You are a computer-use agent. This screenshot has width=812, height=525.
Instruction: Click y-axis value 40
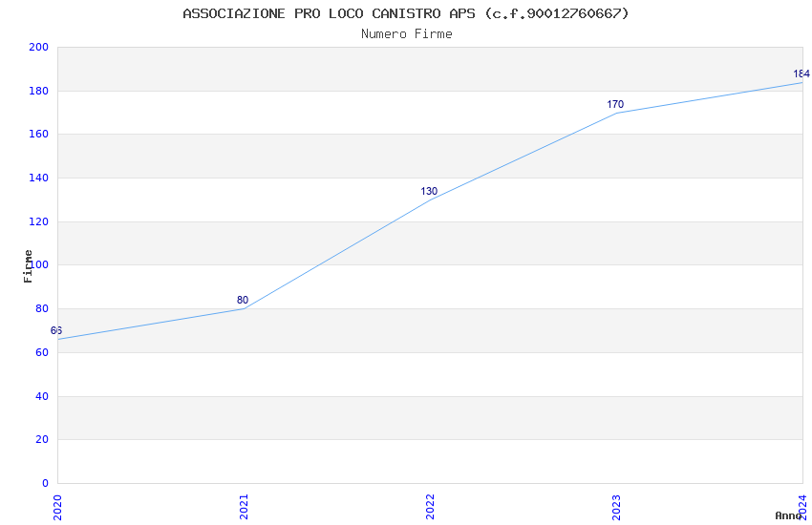point(42,397)
